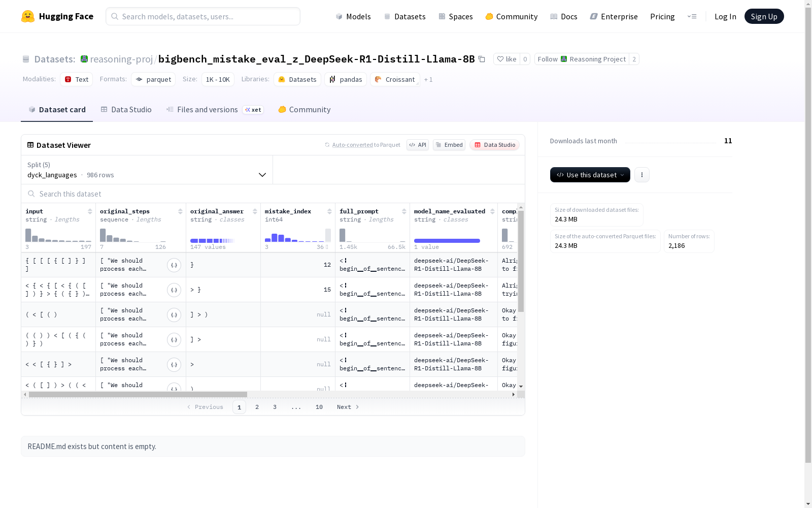Image resolution: width=812 pixels, height=508 pixels.
Task: Click the table vertical scrollbar
Action: [521, 261]
